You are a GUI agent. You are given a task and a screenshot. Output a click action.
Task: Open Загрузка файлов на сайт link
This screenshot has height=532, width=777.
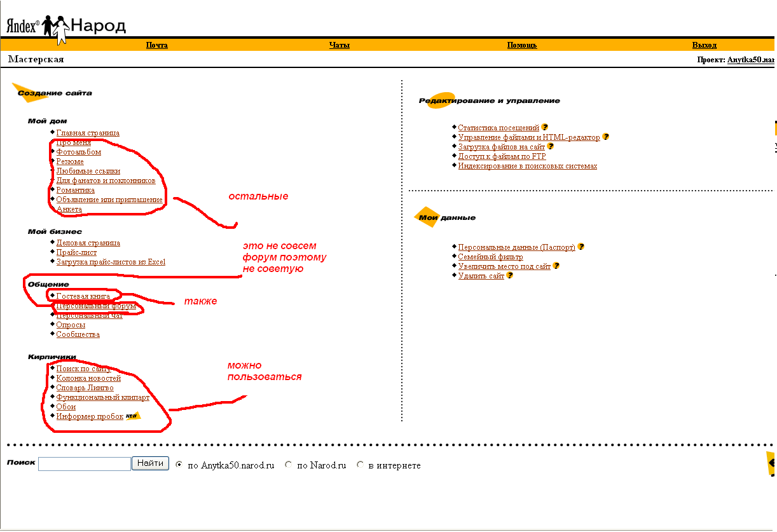(x=502, y=147)
